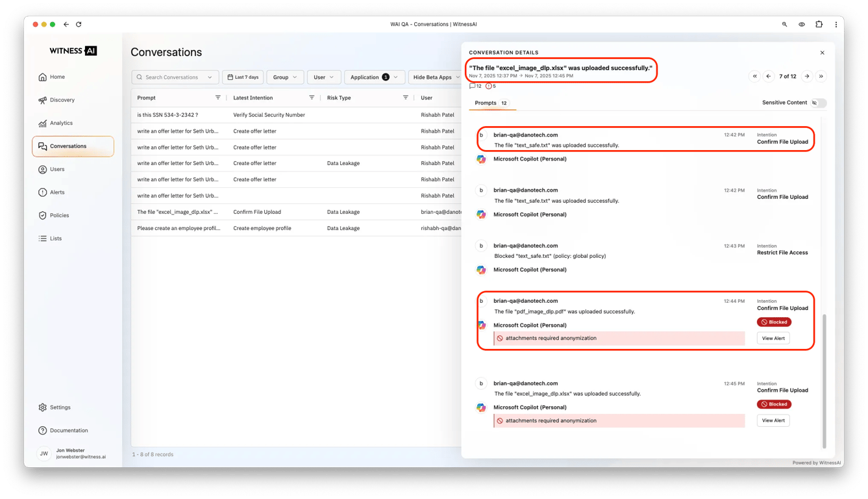Image resolution: width=868 pixels, height=499 pixels.
Task: Click the Risk Type column filter icon
Action: pyautogui.click(x=406, y=98)
